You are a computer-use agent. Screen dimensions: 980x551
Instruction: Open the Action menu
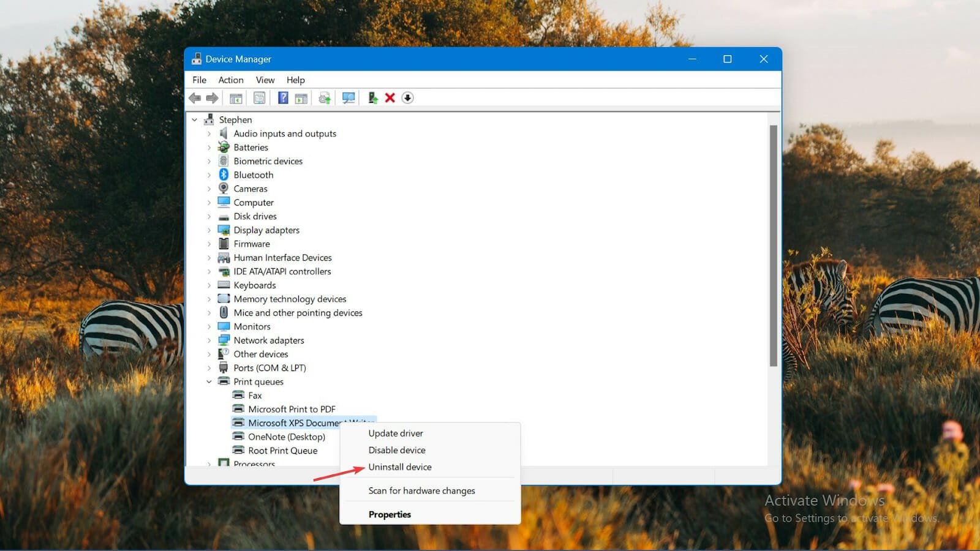coord(231,80)
